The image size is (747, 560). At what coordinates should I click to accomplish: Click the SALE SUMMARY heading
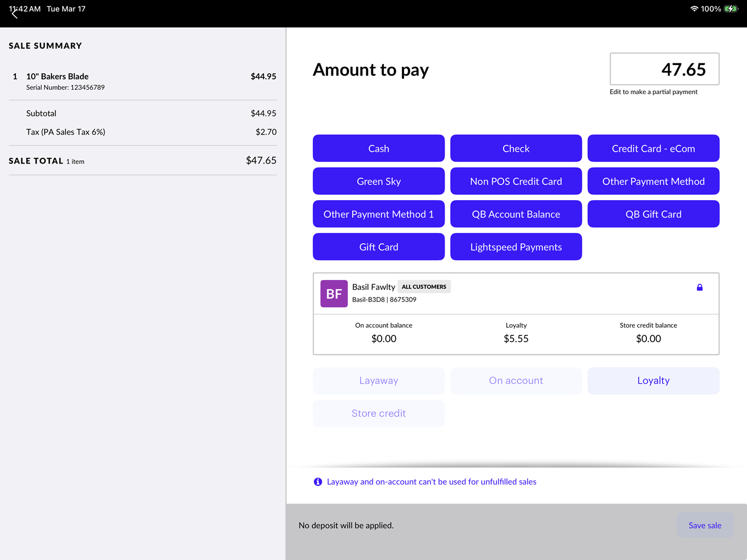point(45,46)
